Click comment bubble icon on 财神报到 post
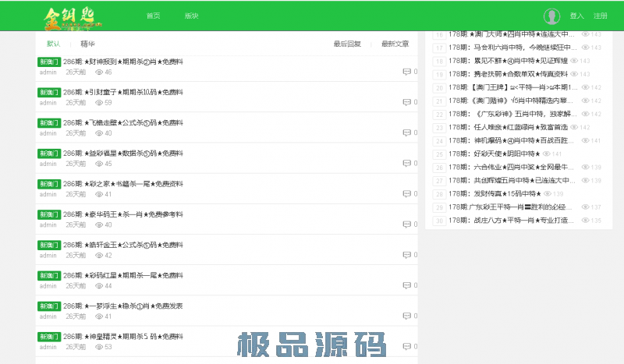This screenshot has width=624, height=364. pyautogui.click(x=406, y=72)
